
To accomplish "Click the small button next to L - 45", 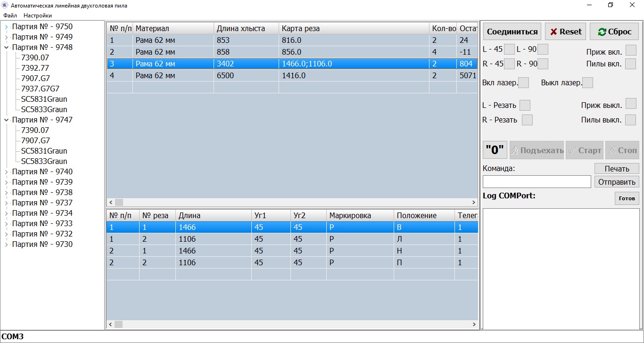I will click(509, 49).
